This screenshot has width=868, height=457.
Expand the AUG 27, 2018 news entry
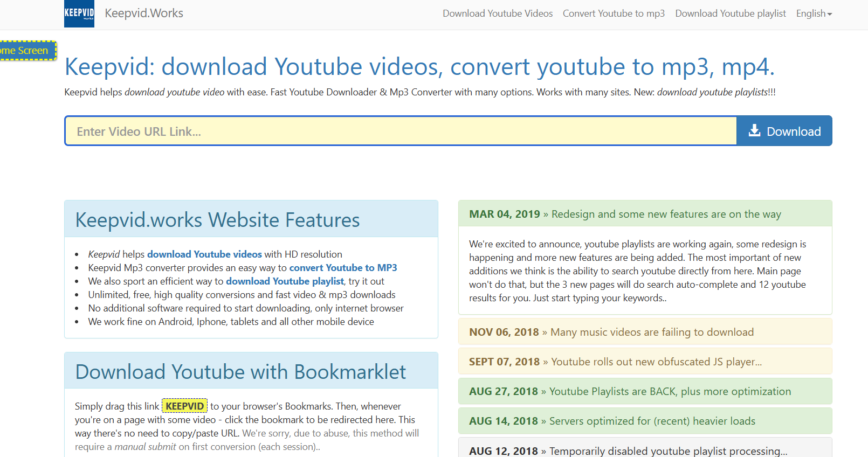tap(645, 391)
